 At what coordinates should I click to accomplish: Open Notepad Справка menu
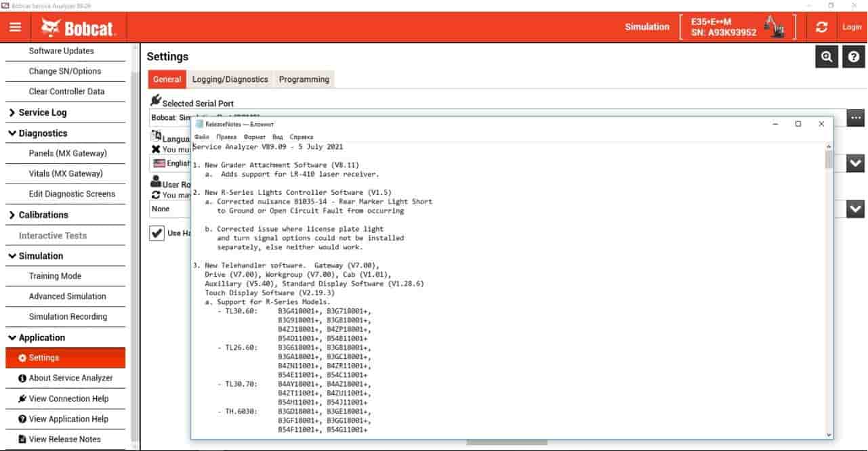click(302, 137)
